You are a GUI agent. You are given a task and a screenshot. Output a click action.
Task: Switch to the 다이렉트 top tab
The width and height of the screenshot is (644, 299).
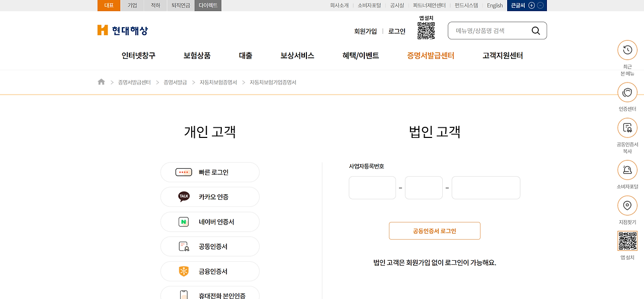208,6
